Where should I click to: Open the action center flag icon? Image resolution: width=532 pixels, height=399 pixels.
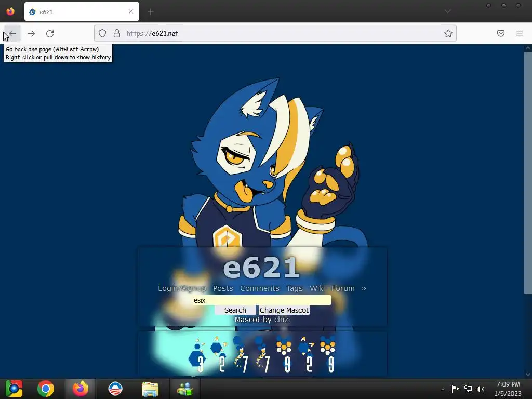click(455, 389)
